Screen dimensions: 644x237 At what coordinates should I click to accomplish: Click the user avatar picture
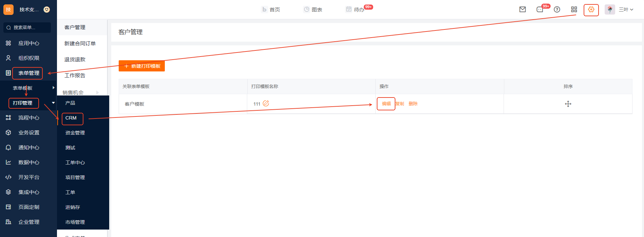(610, 9)
